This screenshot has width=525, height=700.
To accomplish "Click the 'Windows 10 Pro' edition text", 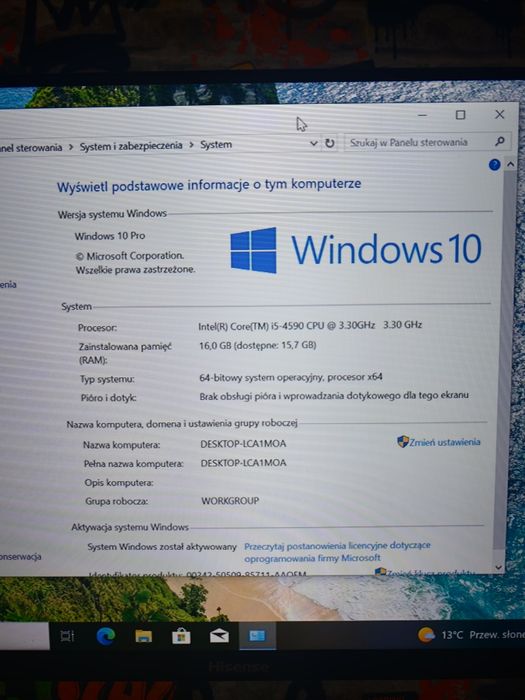I will coord(110,236).
